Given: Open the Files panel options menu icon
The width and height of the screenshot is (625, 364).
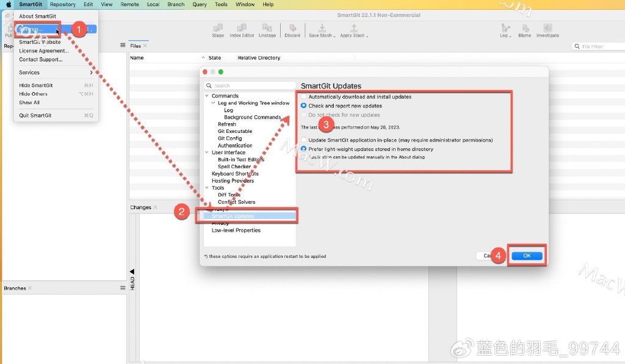Looking at the screenshot, I should click(x=123, y=45).
